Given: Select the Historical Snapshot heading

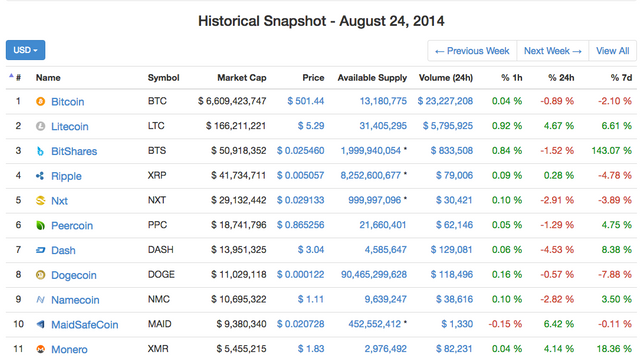Looking at the screenshot, I should 321,21.
